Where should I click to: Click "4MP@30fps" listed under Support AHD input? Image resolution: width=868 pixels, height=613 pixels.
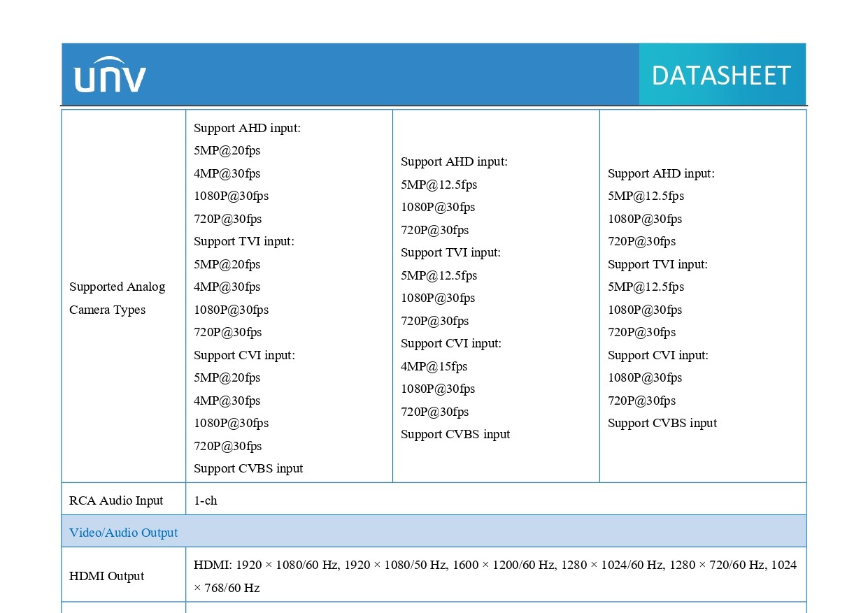tap(227, 173)
